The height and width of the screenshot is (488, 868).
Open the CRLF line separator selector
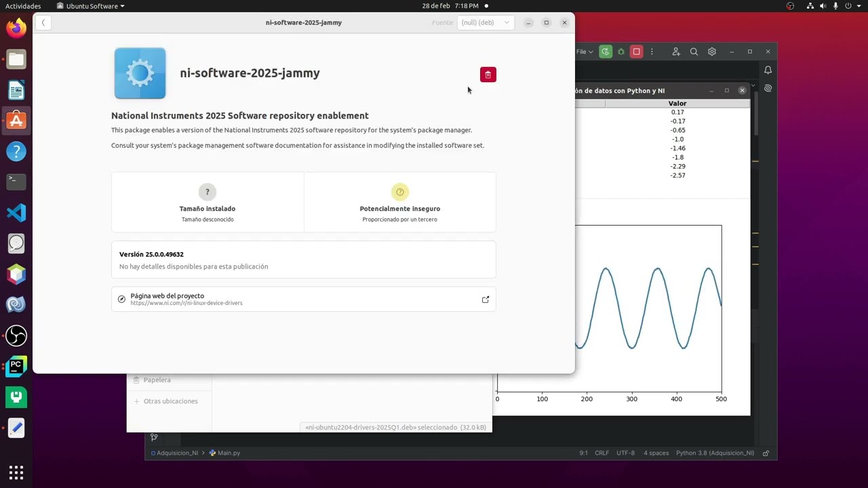point(602,453)
